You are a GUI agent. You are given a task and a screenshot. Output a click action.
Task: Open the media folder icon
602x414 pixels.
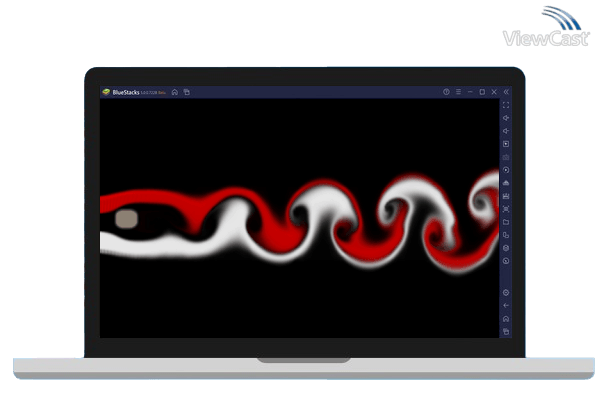coord(506,222)
